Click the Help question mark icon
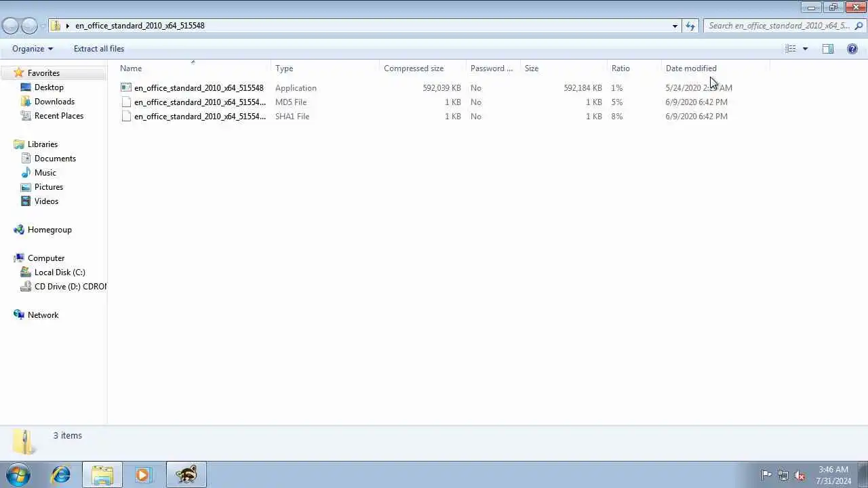This screenshot has height=488, width=868. pos(852,49)
